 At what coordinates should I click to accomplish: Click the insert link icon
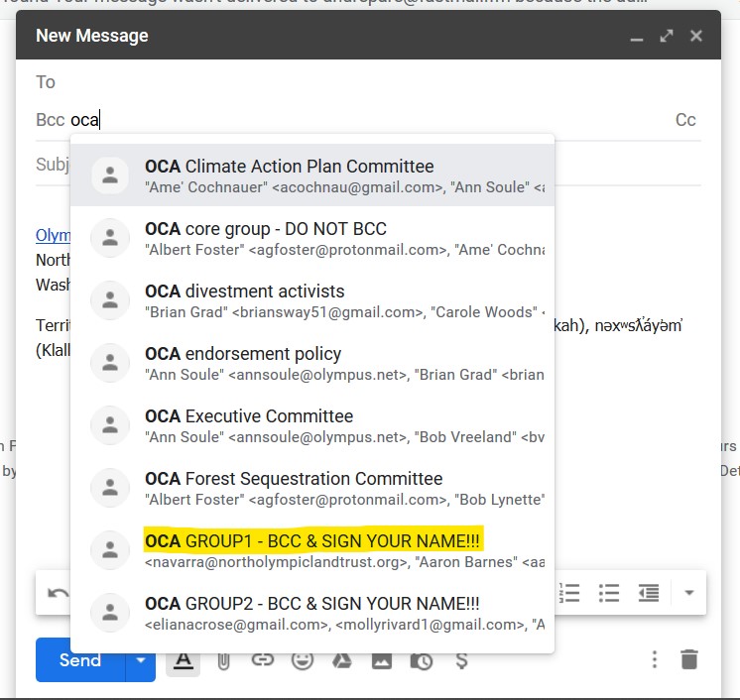262,660
